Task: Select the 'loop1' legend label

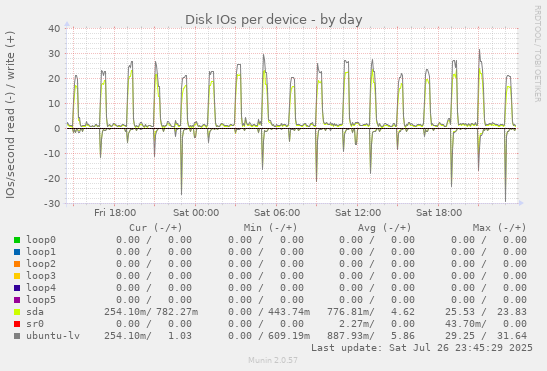Action: (41, 252)
